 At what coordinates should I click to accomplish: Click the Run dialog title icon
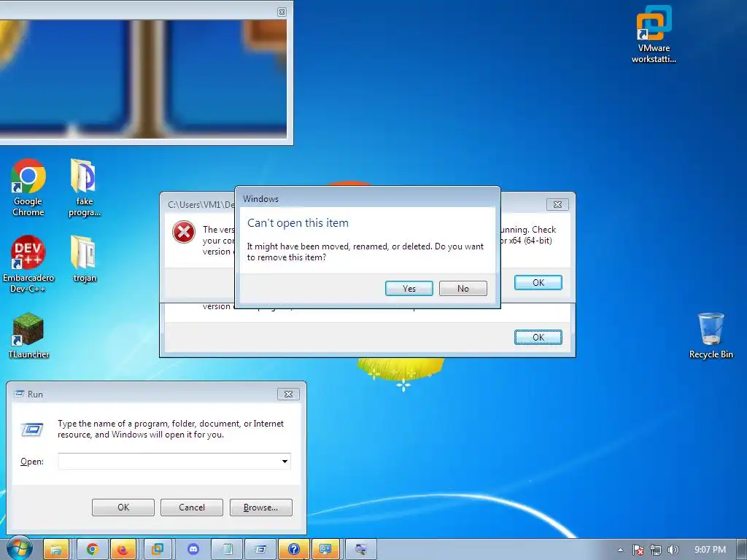tap(19, 394)
